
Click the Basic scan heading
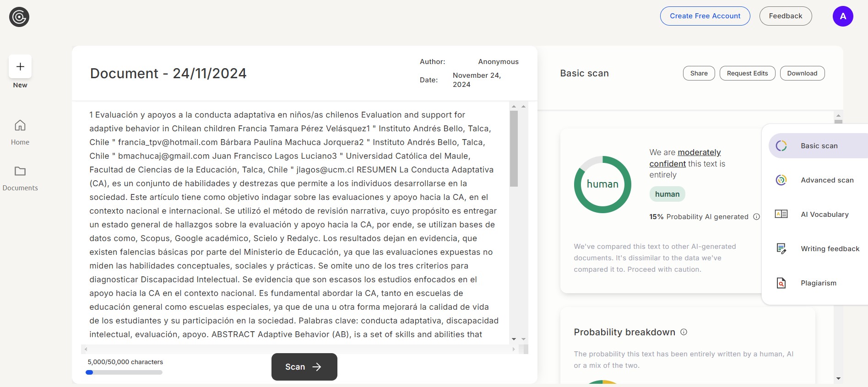[x=584, y=73]
